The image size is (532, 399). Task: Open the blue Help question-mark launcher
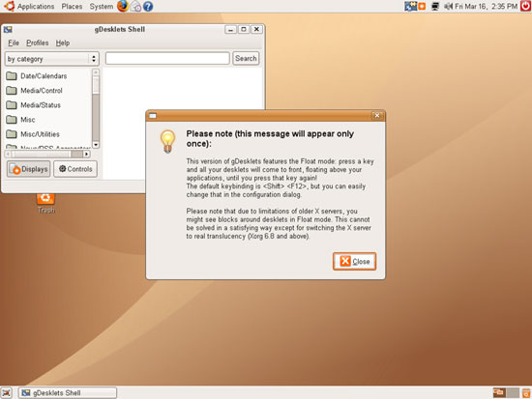[x=148, y=6]
